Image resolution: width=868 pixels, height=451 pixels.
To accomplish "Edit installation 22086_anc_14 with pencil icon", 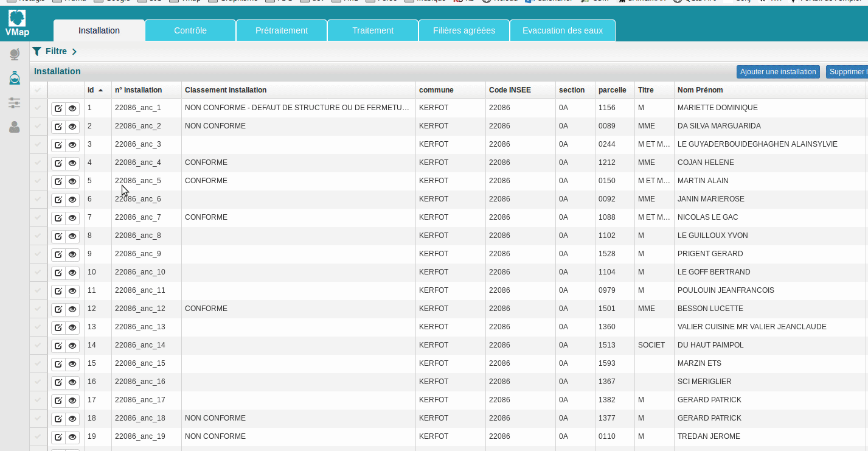I will pos(58,346).
